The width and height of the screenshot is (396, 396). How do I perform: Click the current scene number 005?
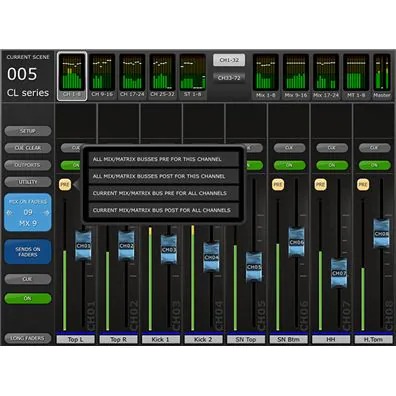[22, 74]
